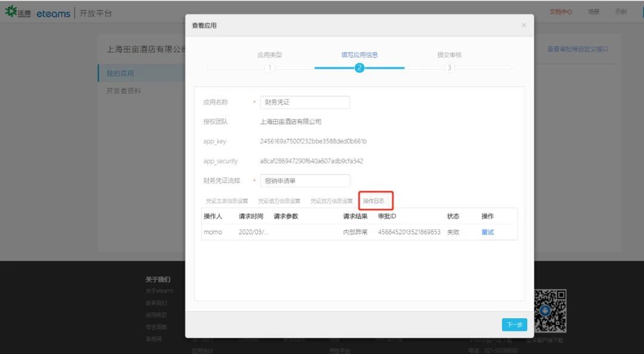The image size is (644, 354).
Task: Click 重试 link in momo row
Action: point(488,232)
